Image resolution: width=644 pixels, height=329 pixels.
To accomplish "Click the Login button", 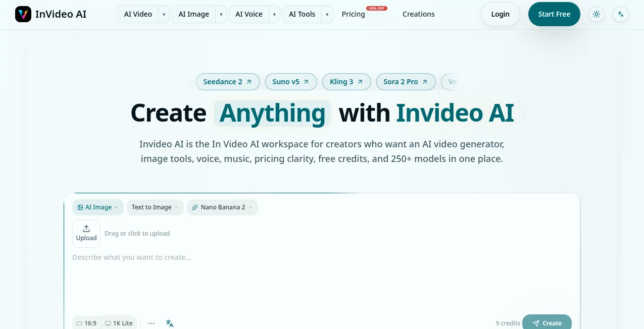I will (500, 14).
